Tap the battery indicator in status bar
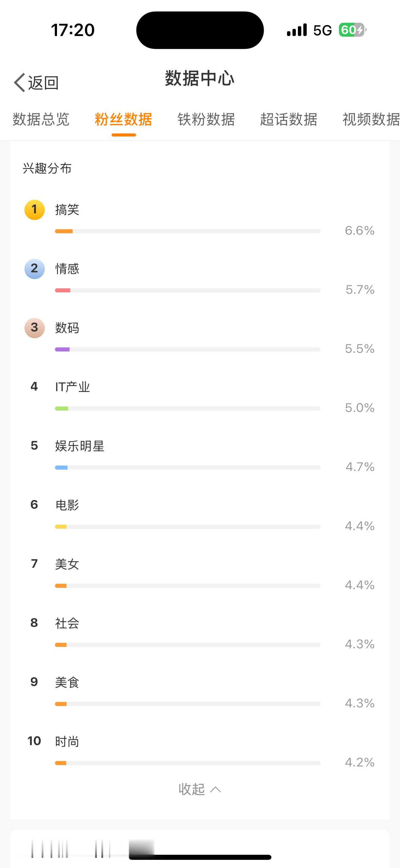 [353, 30]
